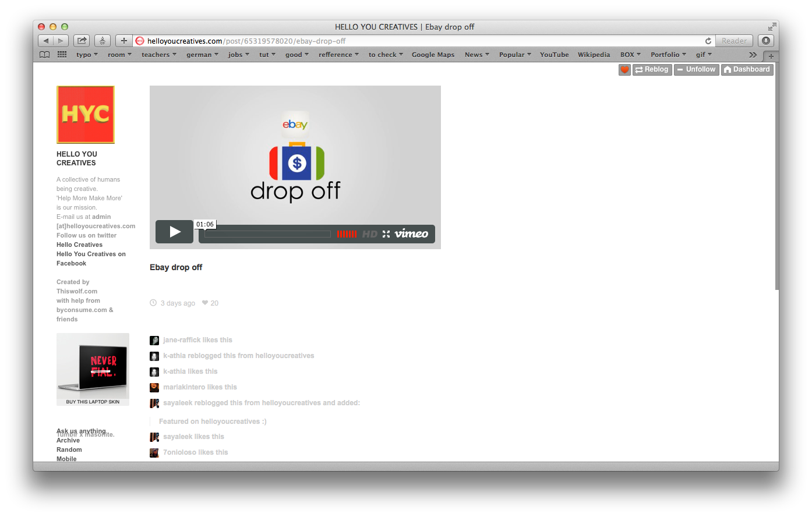Open the YouTube bookmark

[x=554, y=55]
